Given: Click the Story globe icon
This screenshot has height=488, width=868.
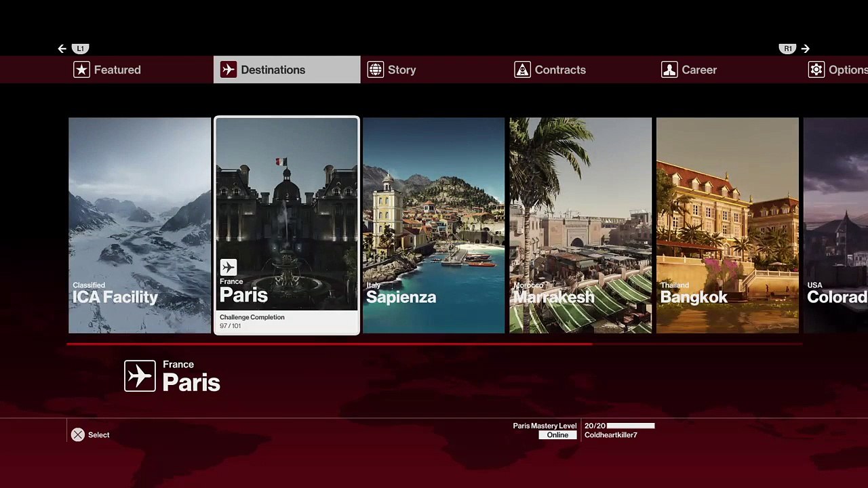Looking at the screenshot, I should pyautogui.click(x=376, y=70).
